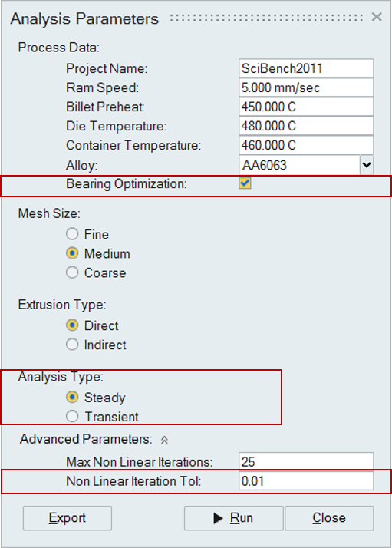Click the Export button
The height and width of the screenshot is (548, 392).
point(68,518)
